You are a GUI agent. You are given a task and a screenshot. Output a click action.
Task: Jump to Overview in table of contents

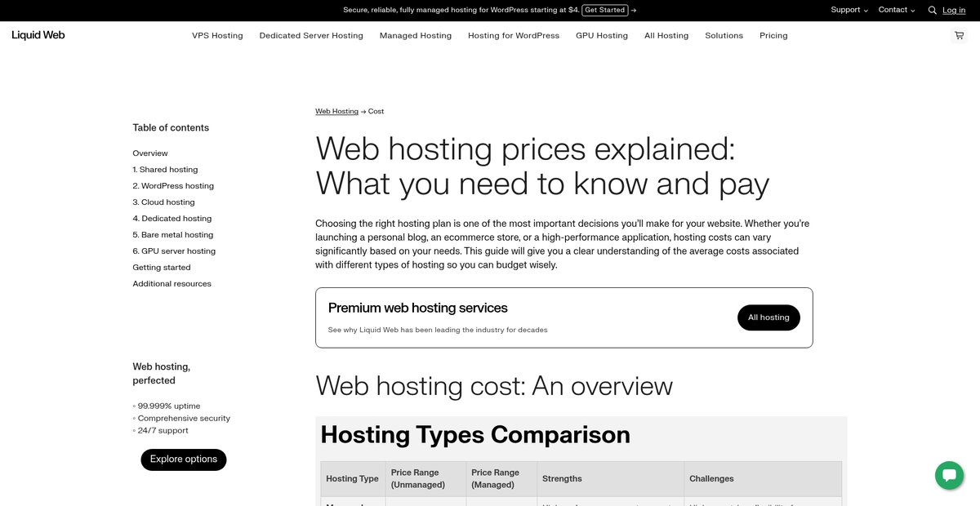[150, 153]
